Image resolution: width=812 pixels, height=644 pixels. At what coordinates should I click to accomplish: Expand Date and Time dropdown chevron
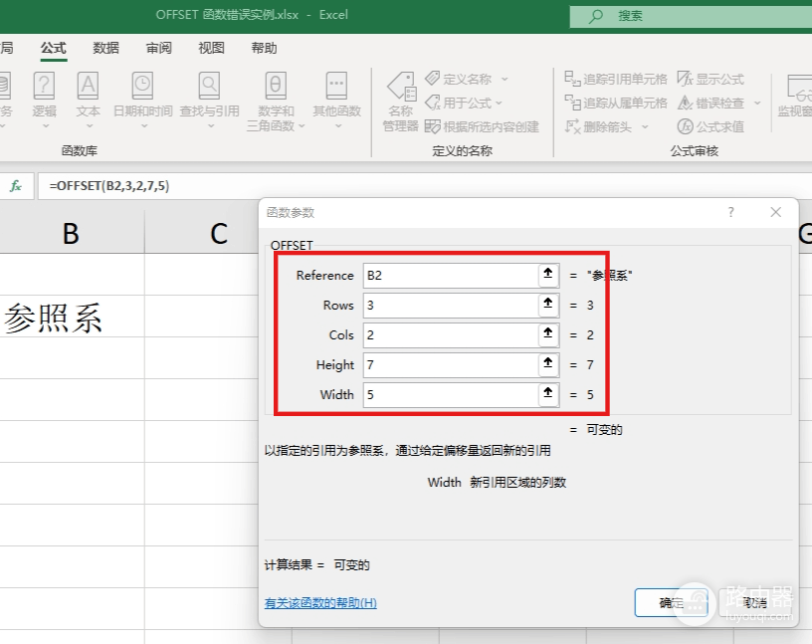[x=144, y=125]
